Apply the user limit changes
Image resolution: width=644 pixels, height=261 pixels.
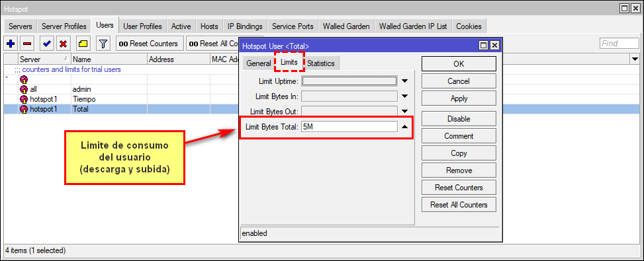click(459, 98)
